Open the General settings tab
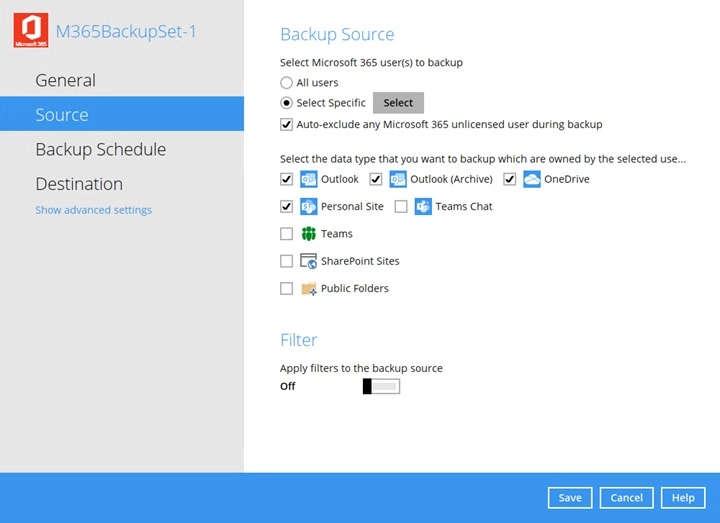The image size is (720, 523). point(122,80)
